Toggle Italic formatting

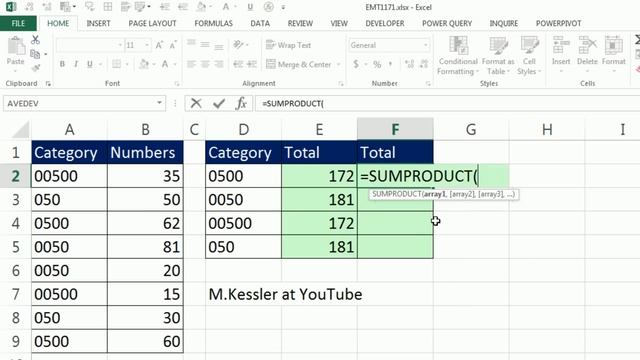[x=76, y=64]
